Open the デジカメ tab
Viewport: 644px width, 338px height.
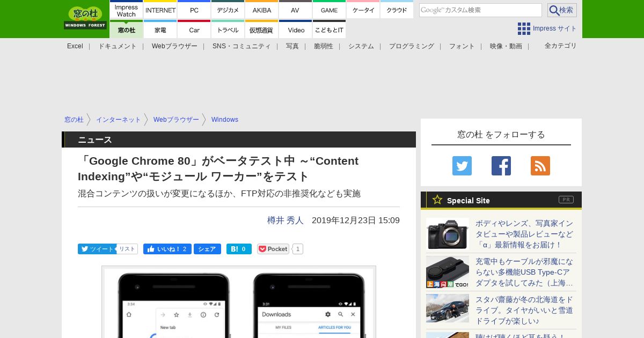tap(228, 10)
